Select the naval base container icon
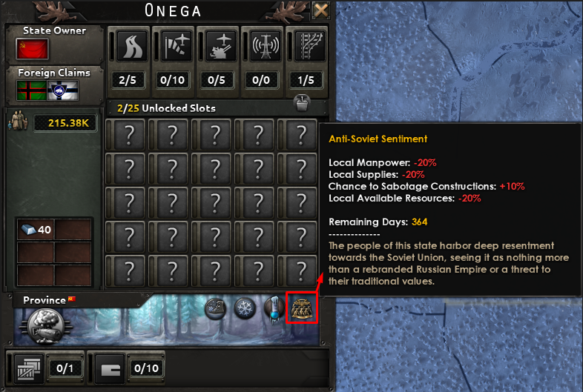This screenshot has width=583, height=392. (29, 368)
